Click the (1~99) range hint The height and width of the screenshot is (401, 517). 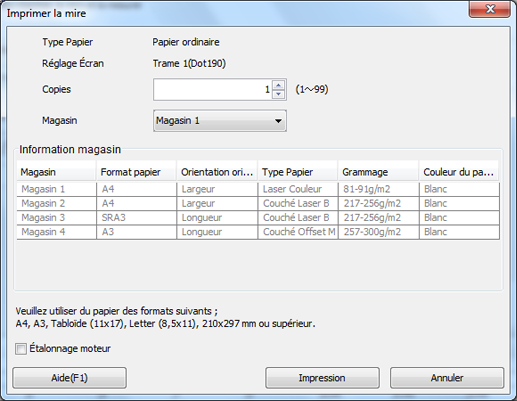(x=312, y=89)
